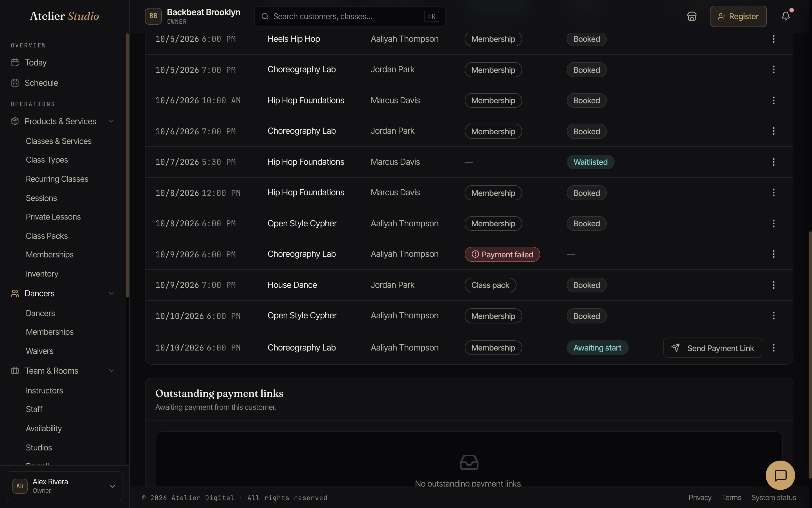This screenshot has height=508, width=812.
Task: Open Waivers page
Action: click(x=39, y=351)
